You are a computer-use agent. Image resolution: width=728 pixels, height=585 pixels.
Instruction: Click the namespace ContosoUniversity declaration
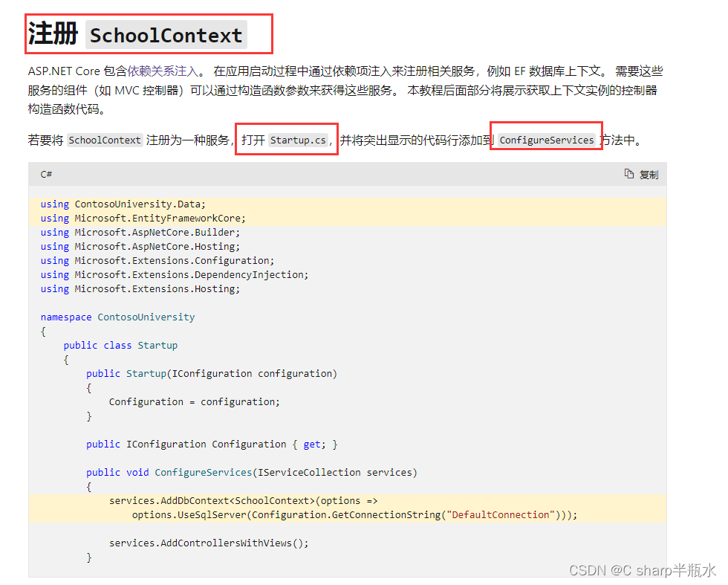click(117, 317)
